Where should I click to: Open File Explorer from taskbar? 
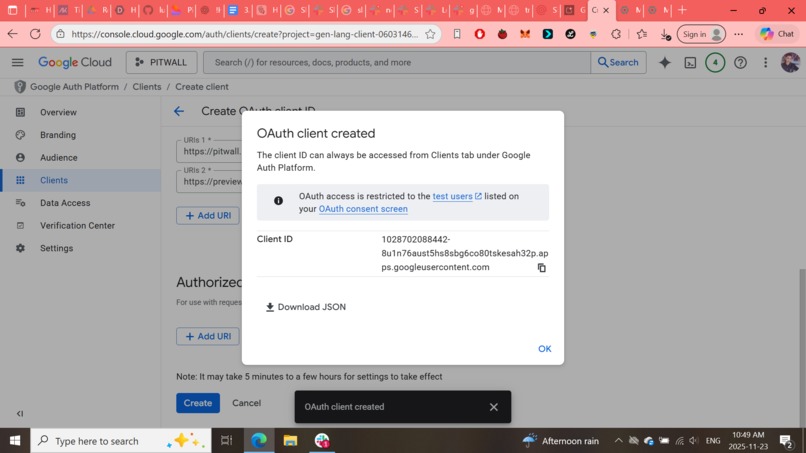290,441
